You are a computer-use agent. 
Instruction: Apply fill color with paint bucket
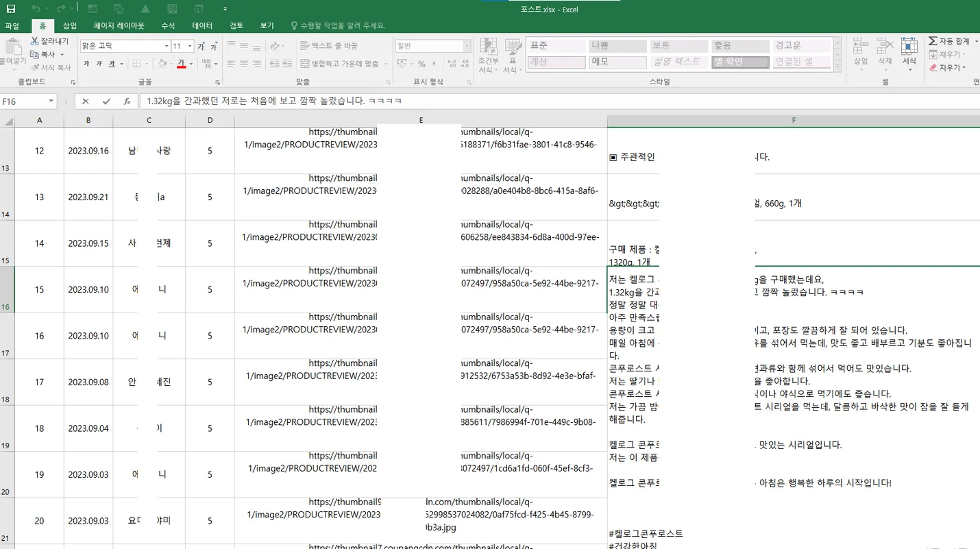click(162, 64)
